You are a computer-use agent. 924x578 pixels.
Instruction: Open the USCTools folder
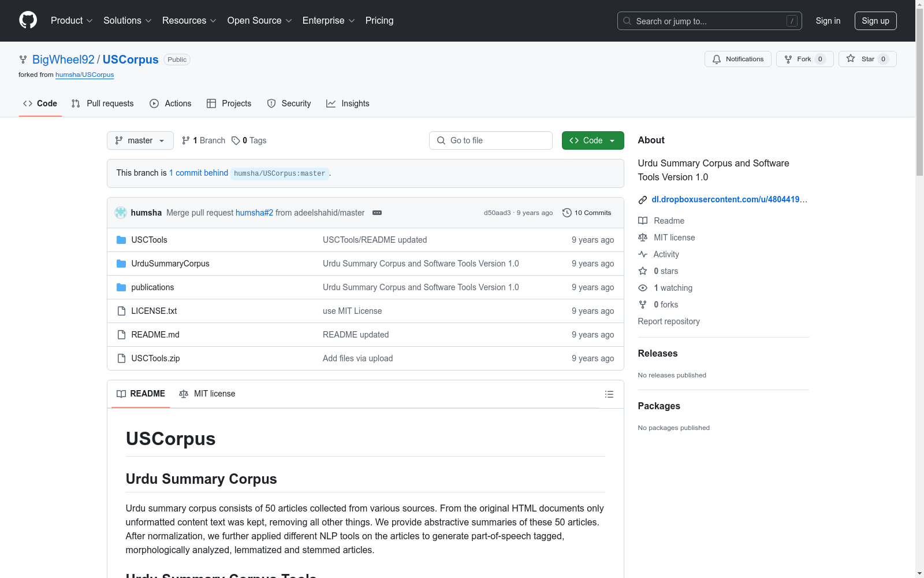coord(149,240)
